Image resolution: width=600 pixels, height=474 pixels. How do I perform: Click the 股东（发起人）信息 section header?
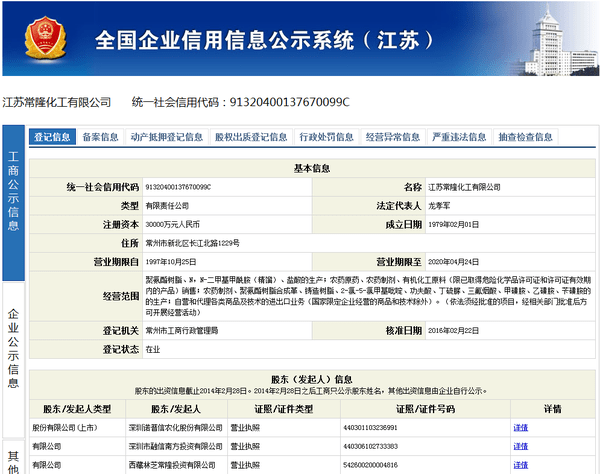point(312,380)
